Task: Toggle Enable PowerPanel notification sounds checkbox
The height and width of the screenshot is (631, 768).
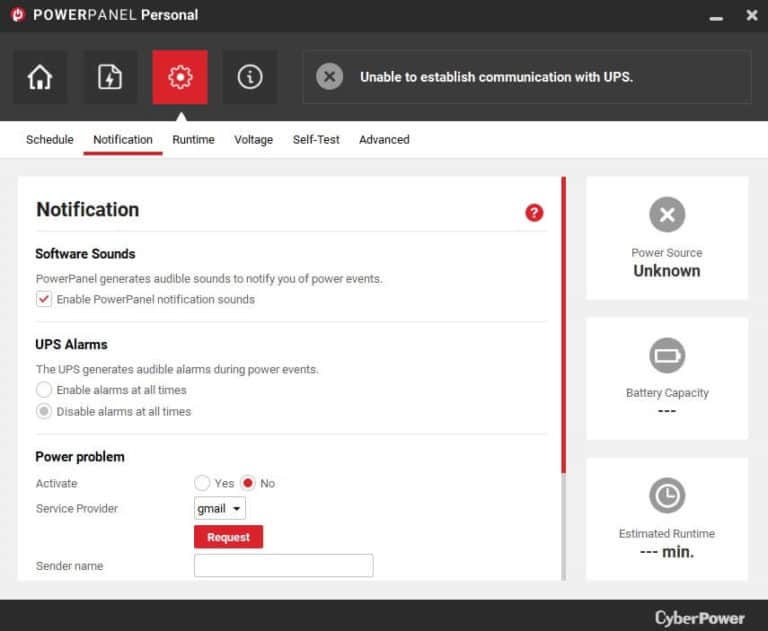Action: 44,299
